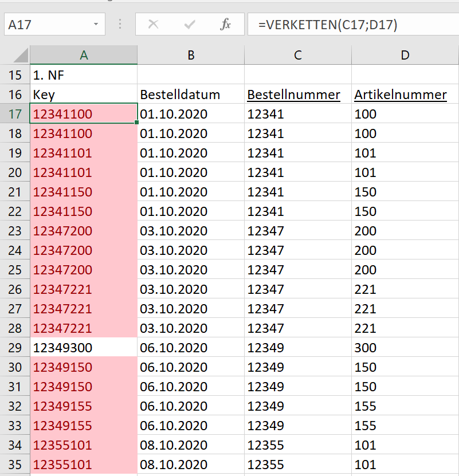The width and height of the screenshot is (459, 476).
Task: Click row 29 header
Action: click(15, 347)
